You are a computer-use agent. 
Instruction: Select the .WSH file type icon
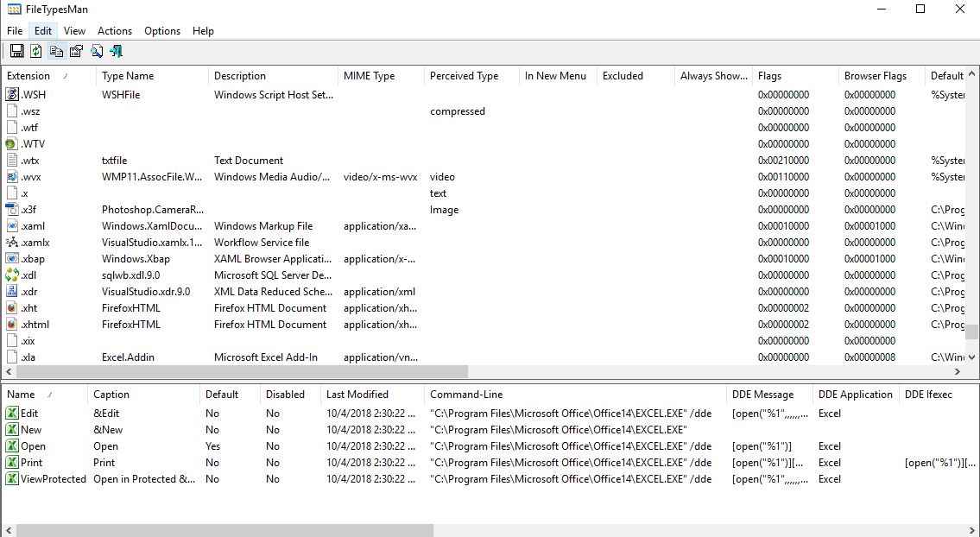(12, 94)
